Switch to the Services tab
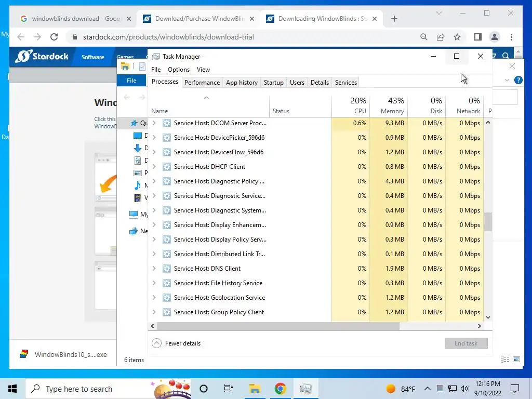This screenshot has height=399, width=532. click(x=345, y=83)
